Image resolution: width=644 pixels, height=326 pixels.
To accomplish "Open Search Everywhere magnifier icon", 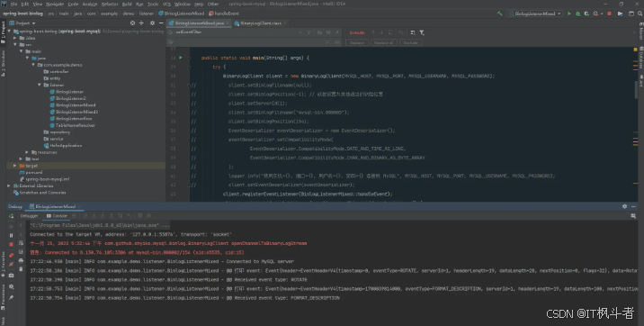I will [640, 14].
